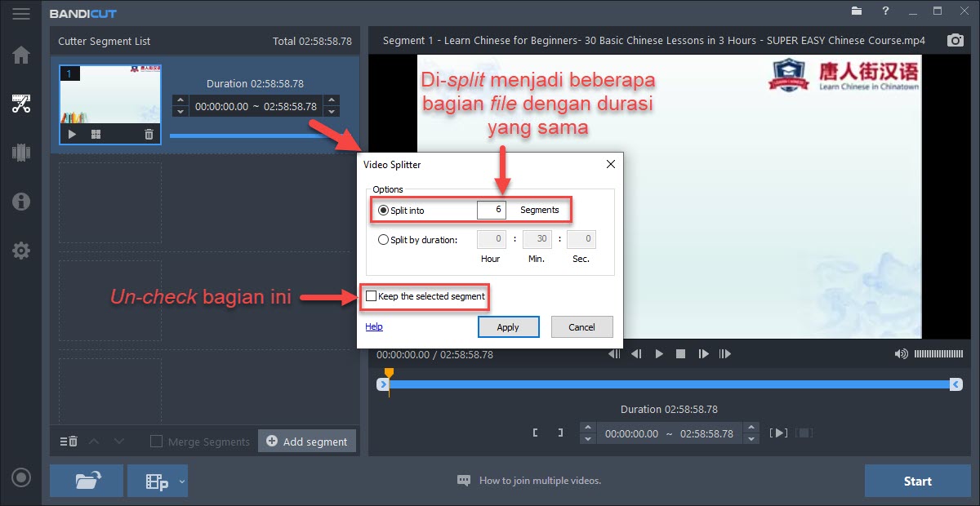The height and width of the screenshot is (506, 980).
Task: Decrease the timeline end time stepper
Action: [x=750, y=439]
